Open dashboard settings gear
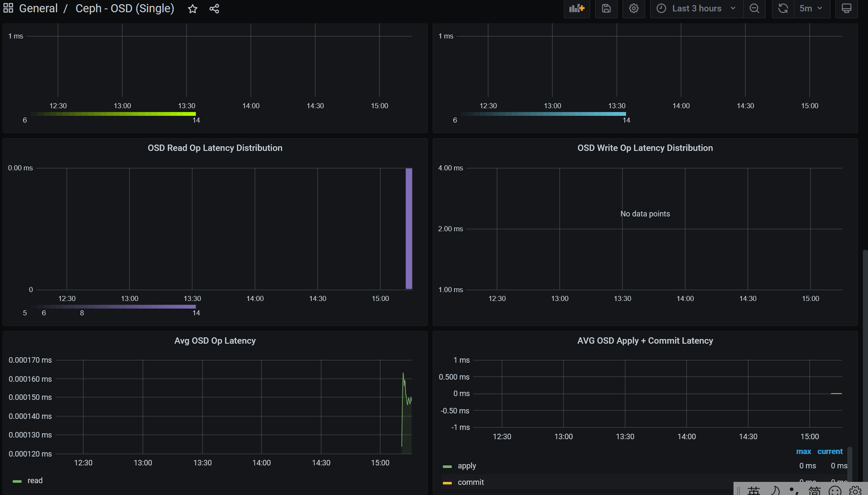The width and height of the screenshot is (868, 495). (x=633, y=8)
